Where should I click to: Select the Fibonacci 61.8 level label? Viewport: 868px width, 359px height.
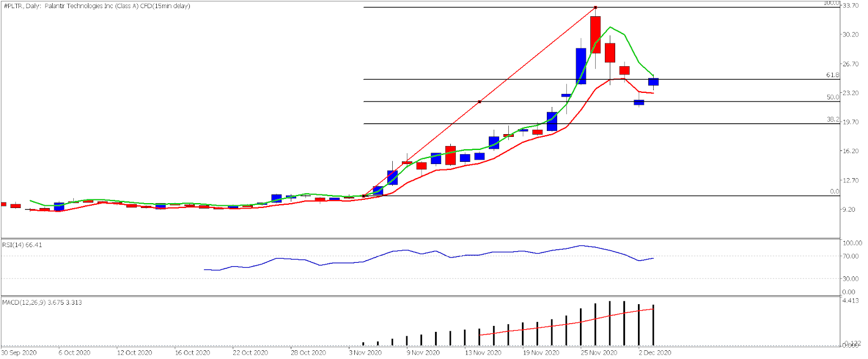pos(832,75)
